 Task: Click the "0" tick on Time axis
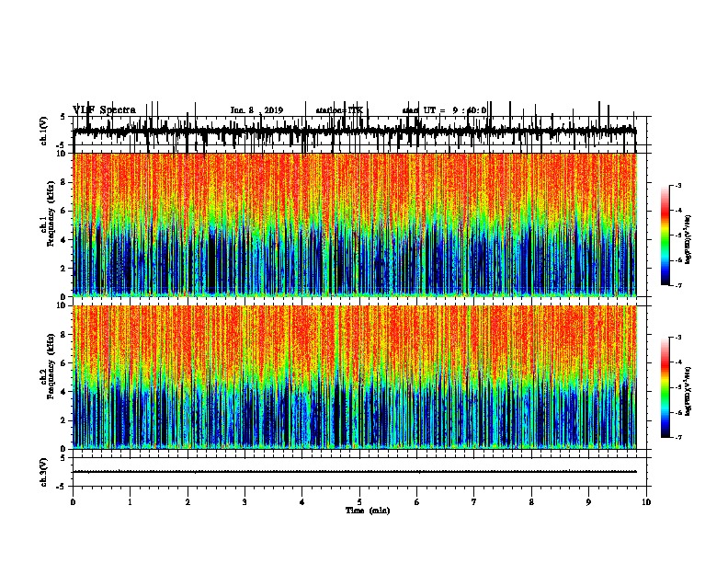coord(73,502)
